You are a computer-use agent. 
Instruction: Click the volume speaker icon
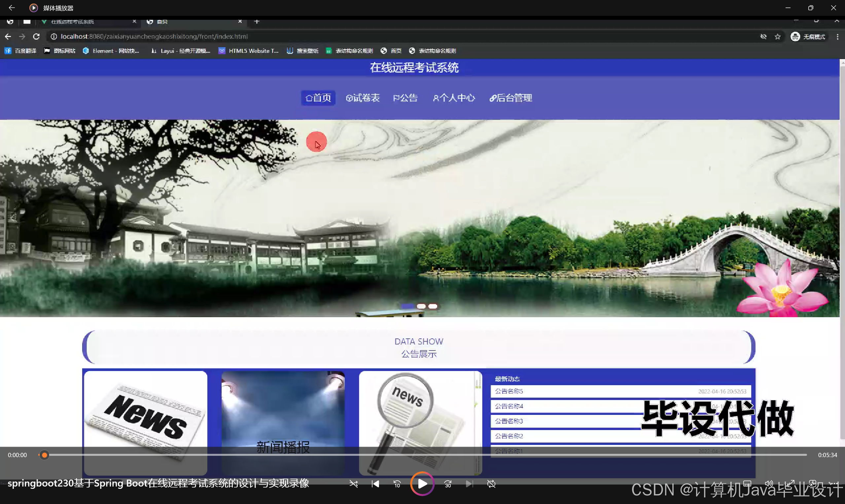(768, 483)
